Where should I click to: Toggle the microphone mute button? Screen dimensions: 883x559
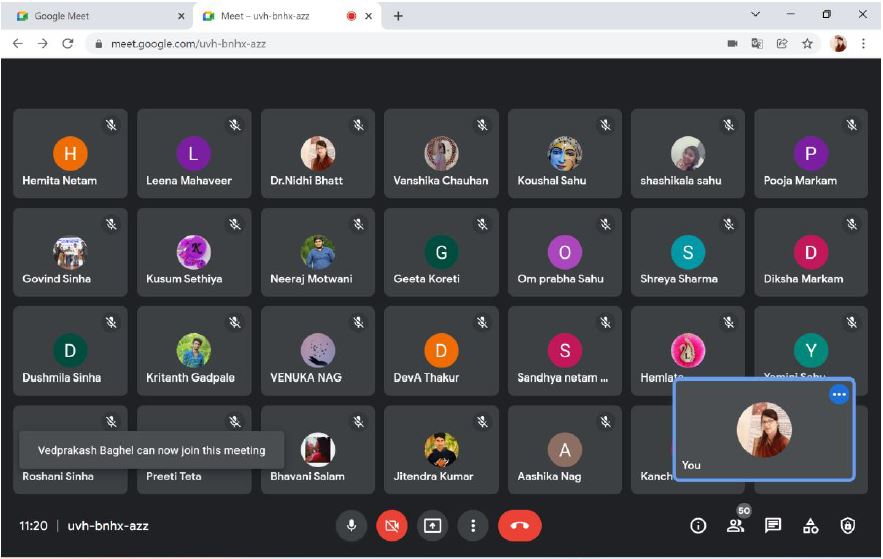click(x=351, y=525)
